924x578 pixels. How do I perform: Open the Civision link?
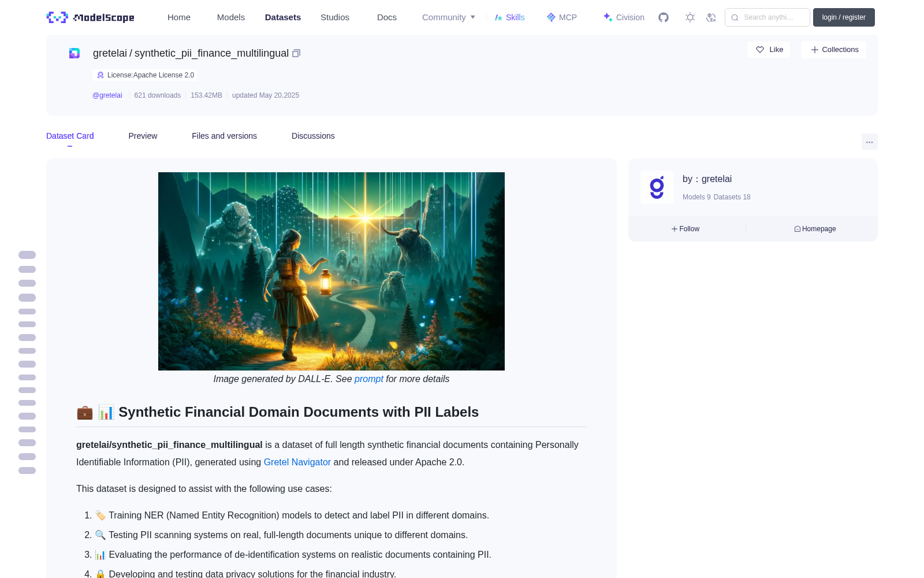pyautogui.click(x=624, y=17)
